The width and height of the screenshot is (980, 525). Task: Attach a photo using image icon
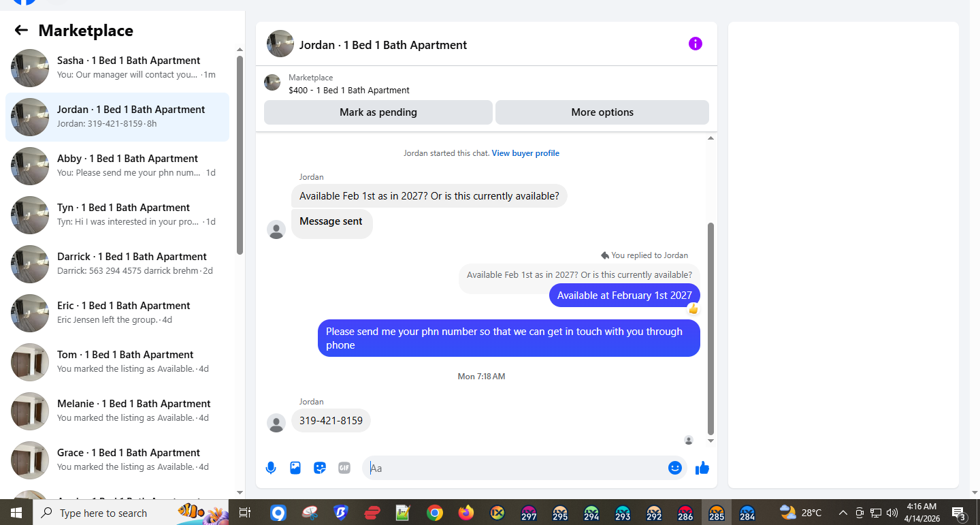click(x=295, y=468)
